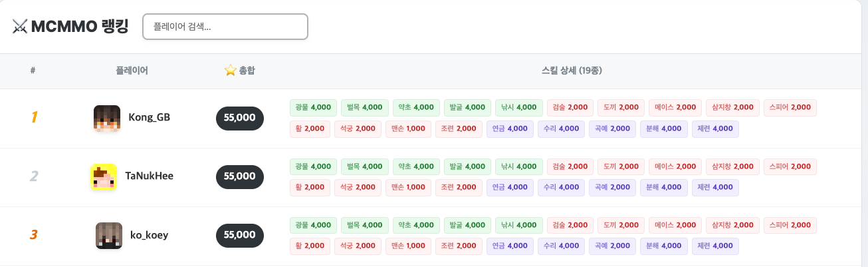
Task: Click Kong_GB's 연금 4,000 skill chip
Action: (x=510, y=129)
